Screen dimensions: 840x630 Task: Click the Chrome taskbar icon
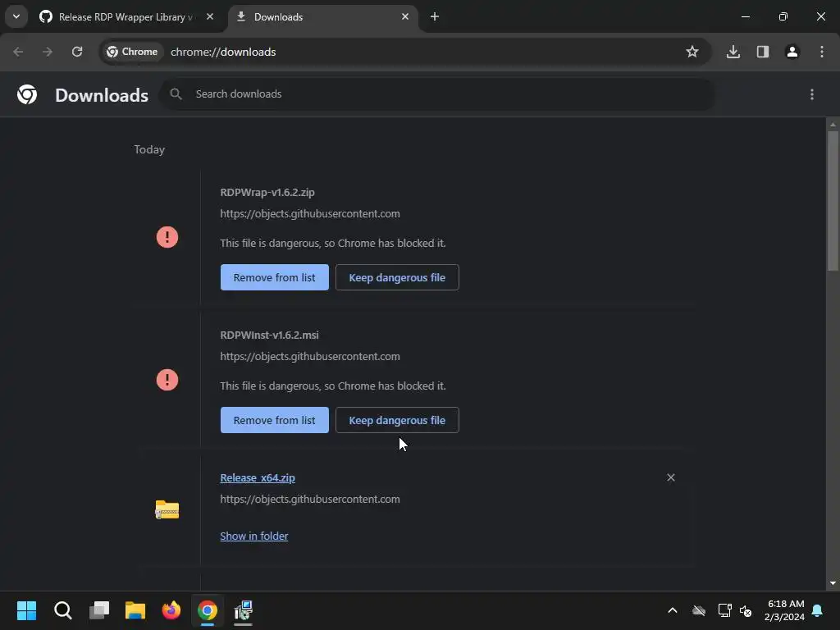point(208,610)
